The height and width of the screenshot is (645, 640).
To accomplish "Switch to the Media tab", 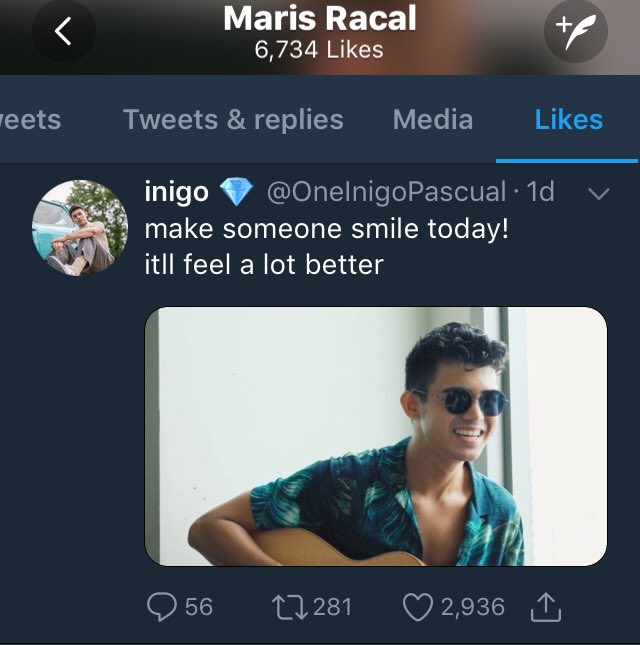I will tap(433, 120).
